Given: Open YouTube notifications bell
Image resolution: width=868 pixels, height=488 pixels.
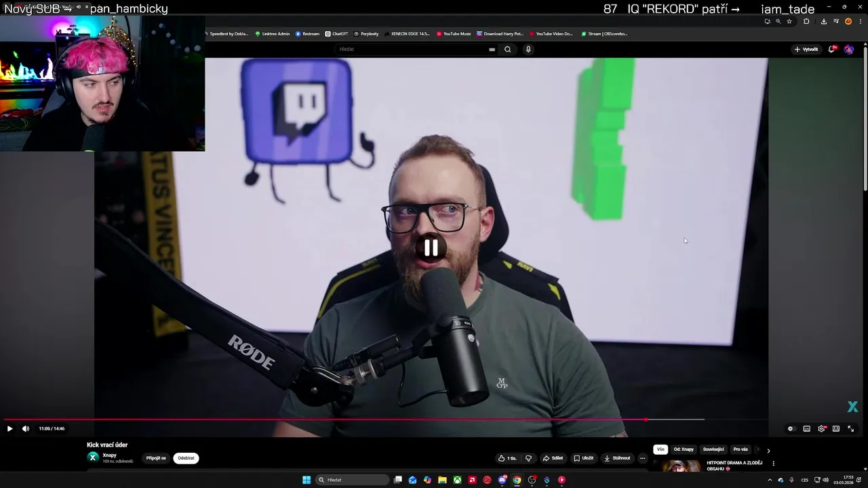Looking at the screenshot, I should tap(832, 49).
